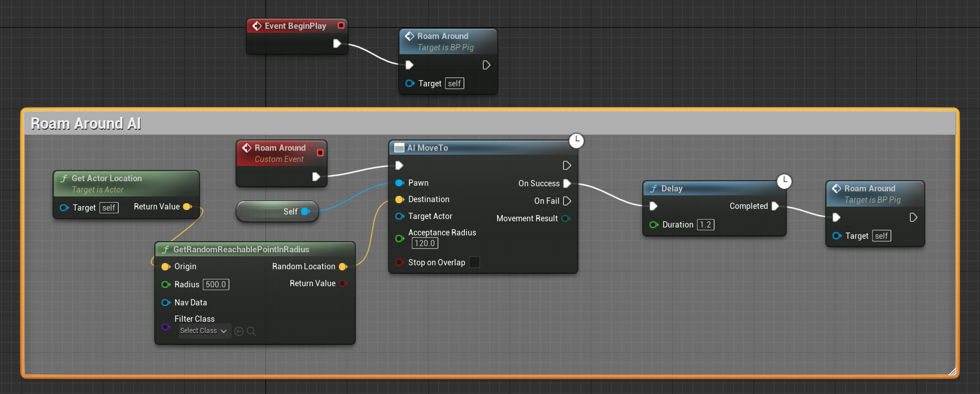The height and width of the screenshot is (394, 980).
Task: Click the On Fail exec pin
Action: point(567,201)
